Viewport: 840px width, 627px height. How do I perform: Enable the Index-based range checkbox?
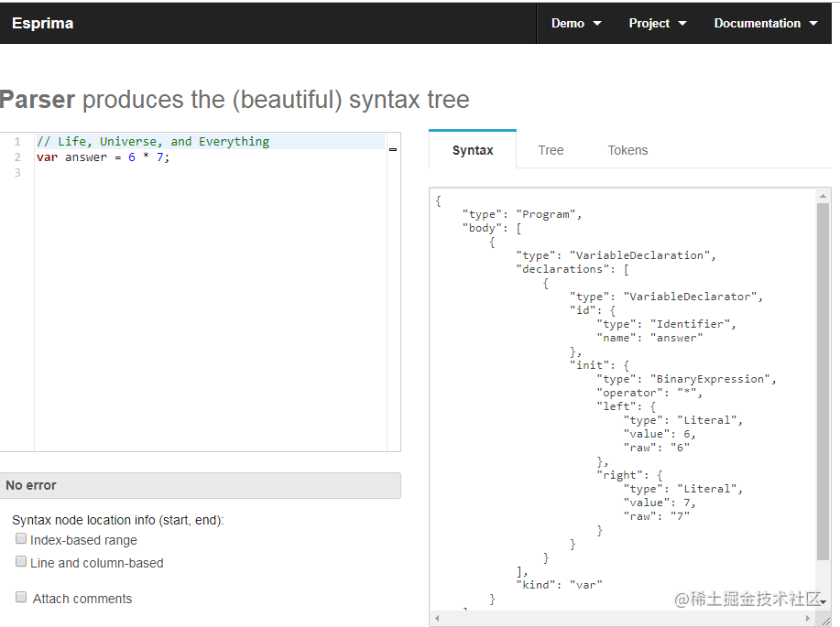21,538
